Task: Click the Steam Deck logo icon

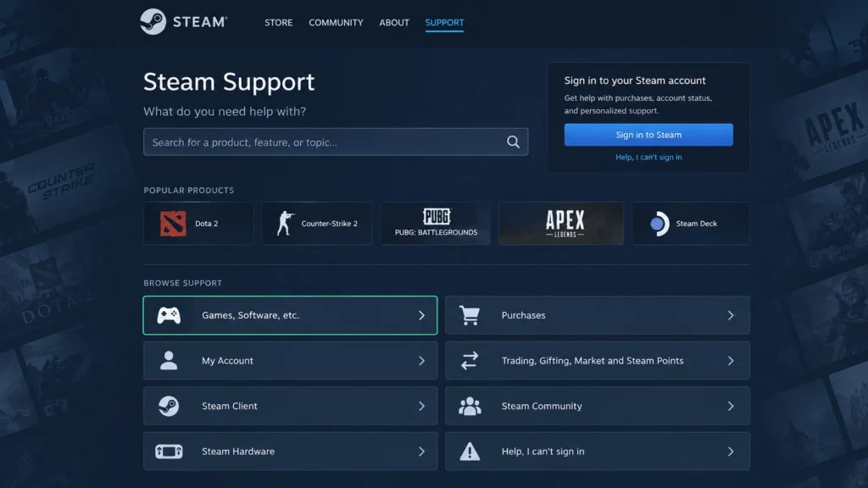Action: pos(659,224)
